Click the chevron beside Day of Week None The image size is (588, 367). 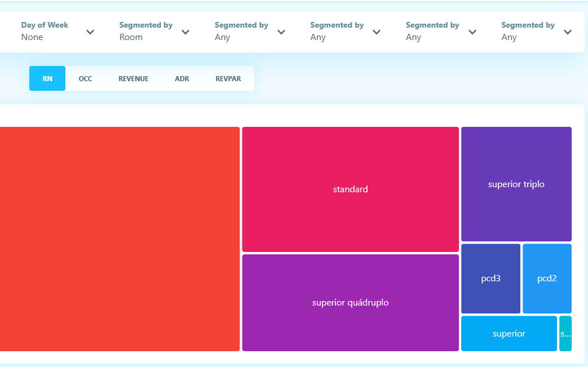coord(90,32)
